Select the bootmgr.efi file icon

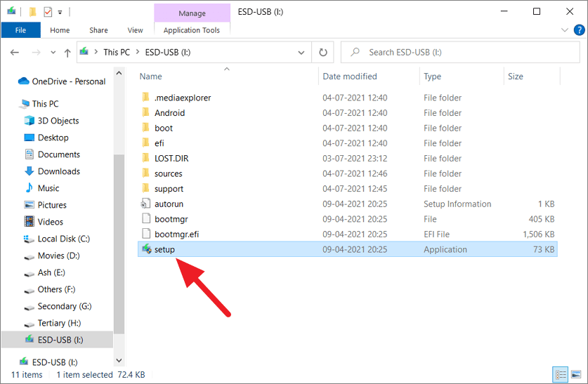(146, 234)
